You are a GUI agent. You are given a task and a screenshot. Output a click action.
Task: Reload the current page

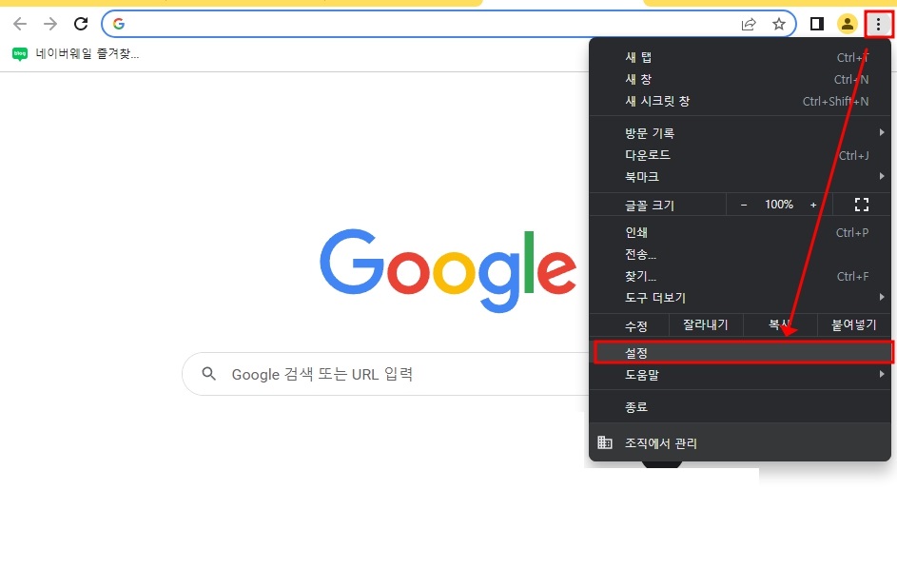tap(80, 23)
